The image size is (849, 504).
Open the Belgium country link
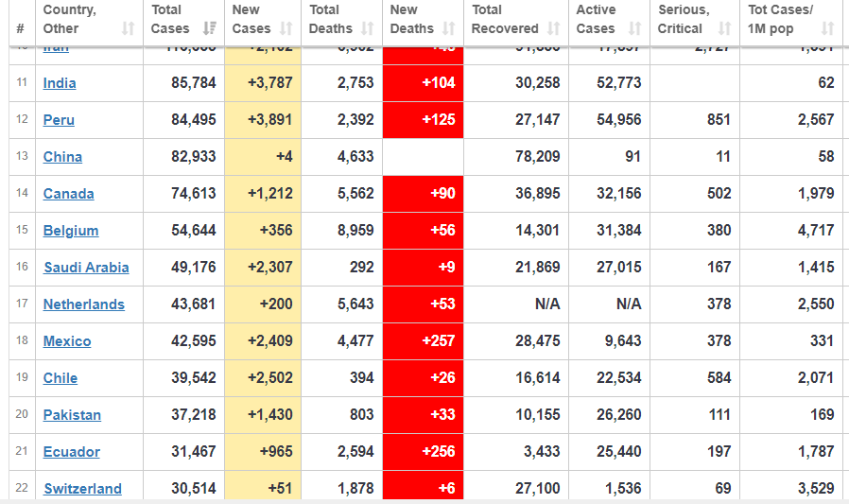pyautogui.click(x=71, y=230)
